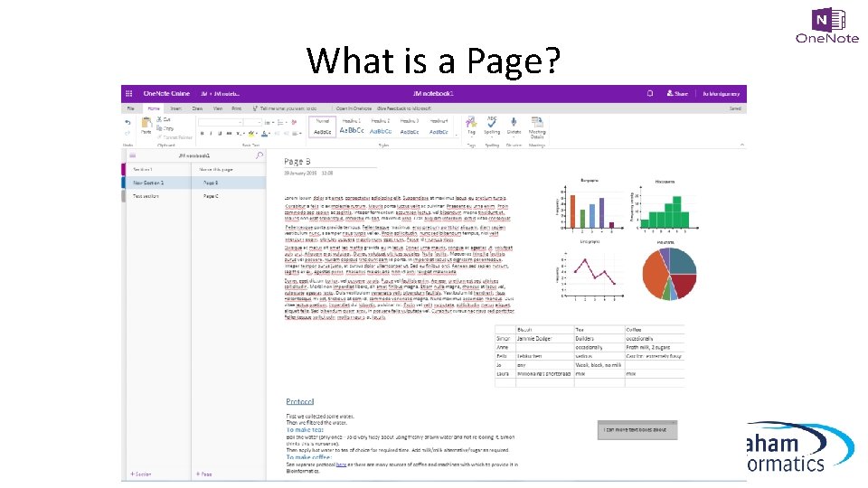Switch to the Print tab

pyautogui.click(x=236, y=108)
